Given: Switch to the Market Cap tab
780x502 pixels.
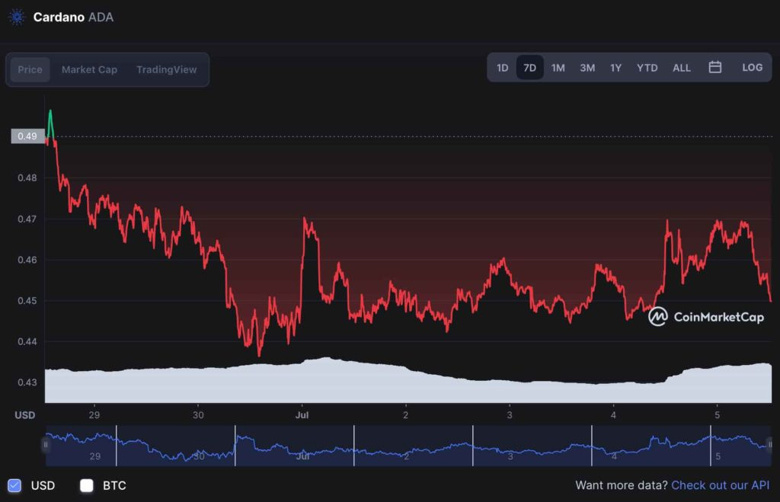Looking at the screenshot, I should 90,70.
